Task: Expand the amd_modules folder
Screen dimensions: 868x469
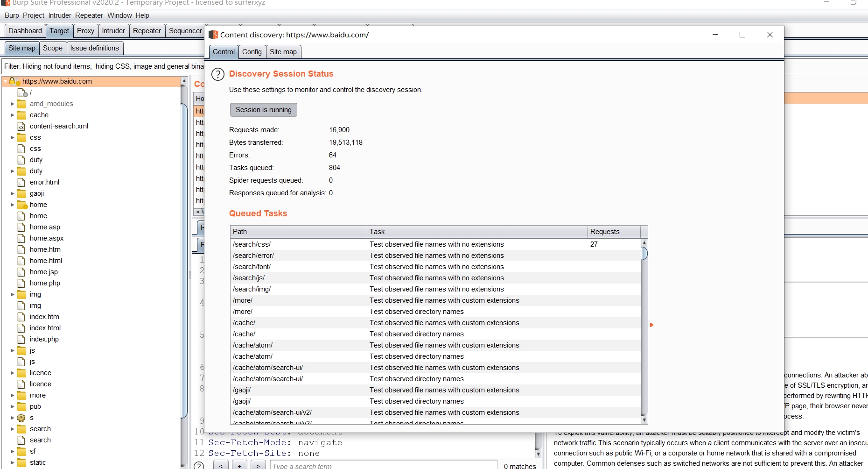Action: coord(13,104)
